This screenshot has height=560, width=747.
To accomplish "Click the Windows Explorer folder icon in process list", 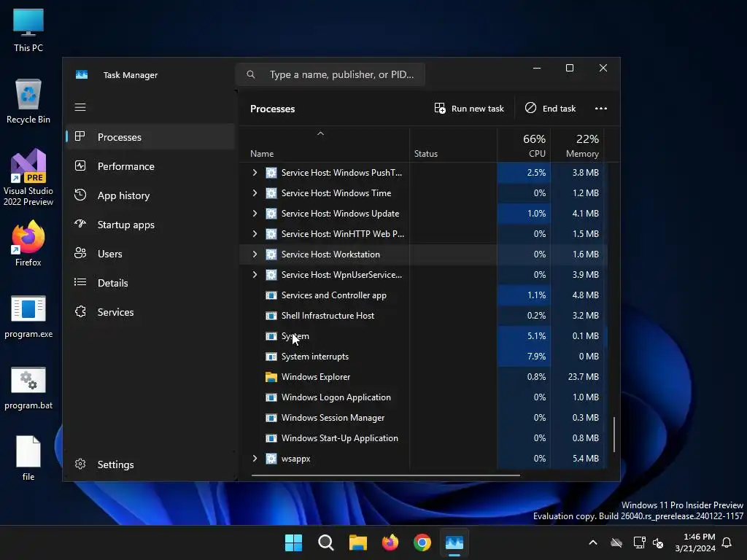I will coord(271,377).
